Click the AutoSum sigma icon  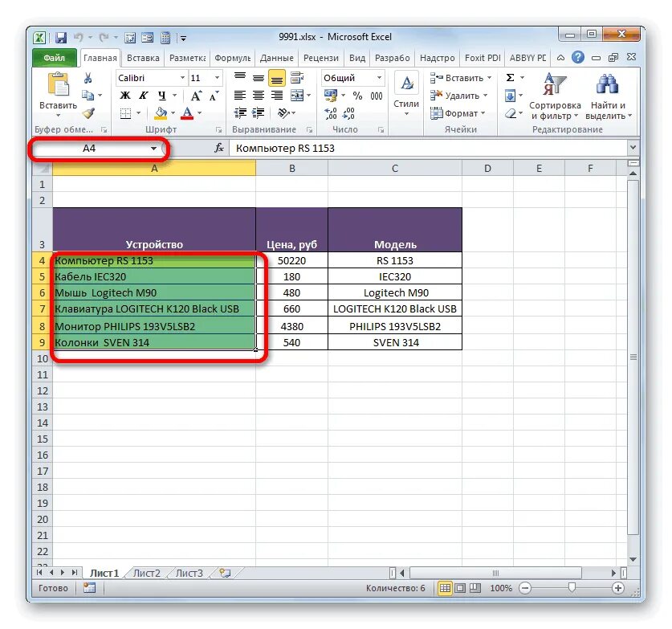(x=510, y=78)
